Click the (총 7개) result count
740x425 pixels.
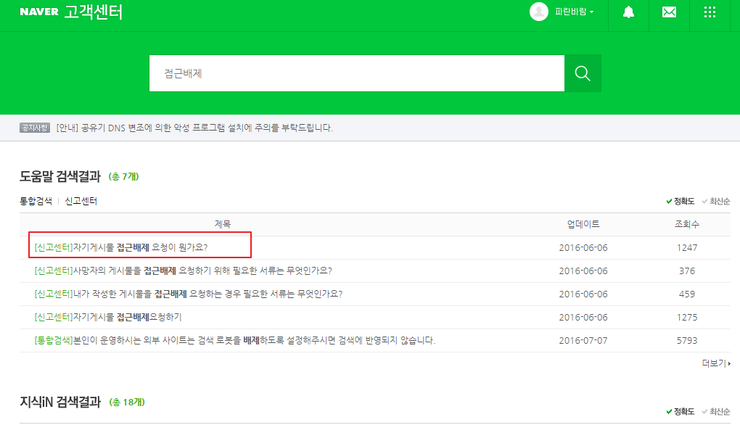(x=124, y=177)
